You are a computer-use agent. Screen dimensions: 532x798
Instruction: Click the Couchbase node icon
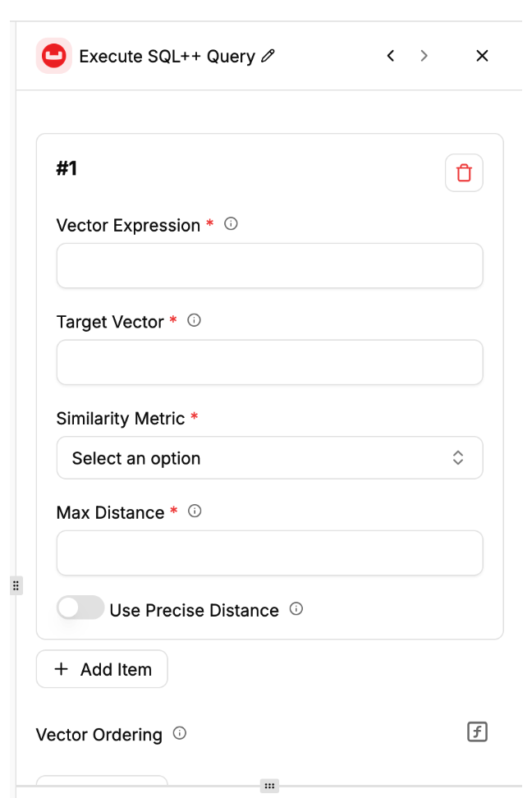click(54, 56)
